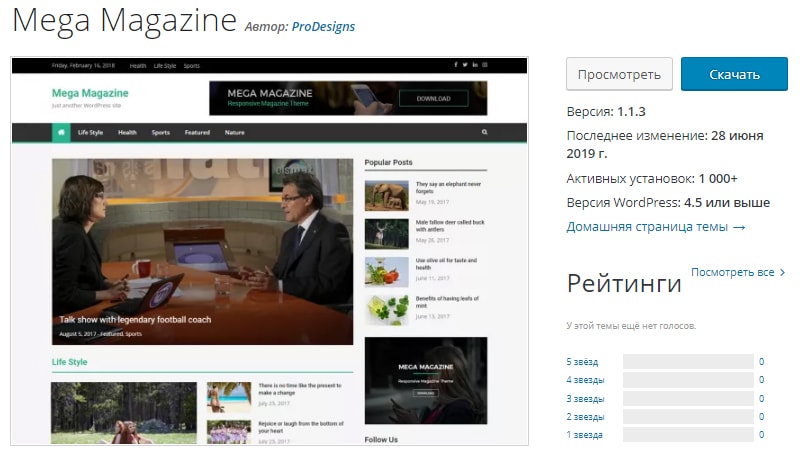
Task: Click the Popular Posts heading
Action: 388,162
